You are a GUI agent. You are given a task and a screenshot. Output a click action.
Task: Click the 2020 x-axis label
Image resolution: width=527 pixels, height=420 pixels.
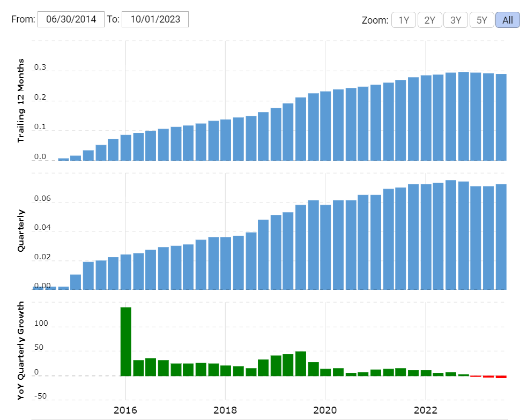[325, 410]
